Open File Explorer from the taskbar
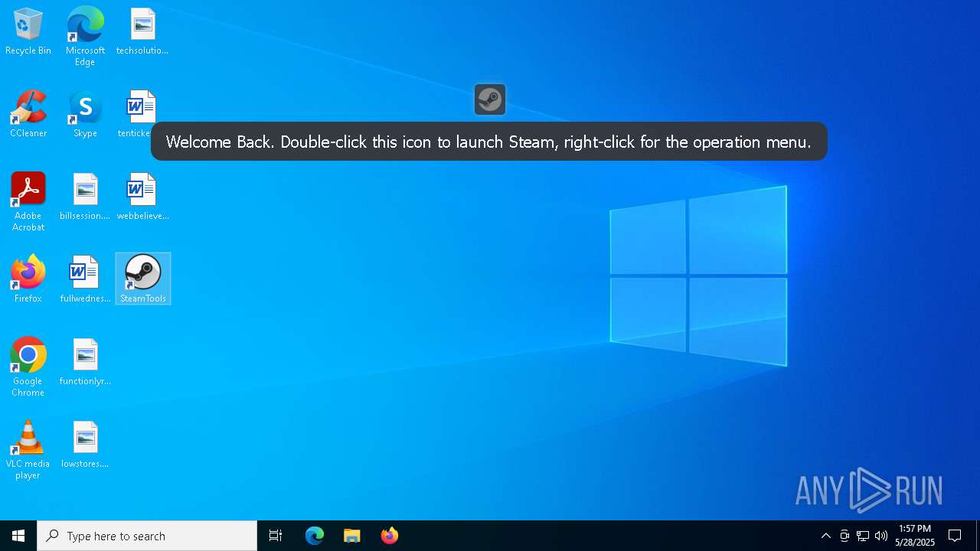The width and height of the screenshot is (980, 551). (352, 536)
